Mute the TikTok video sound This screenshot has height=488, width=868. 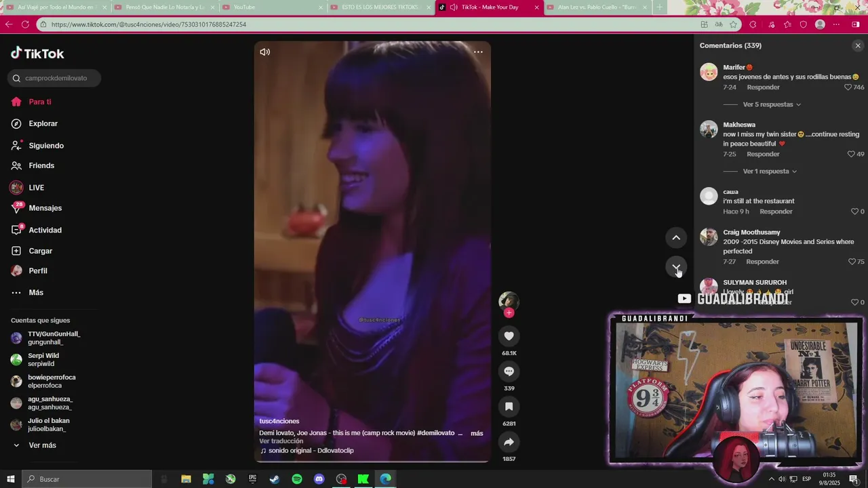265,52
